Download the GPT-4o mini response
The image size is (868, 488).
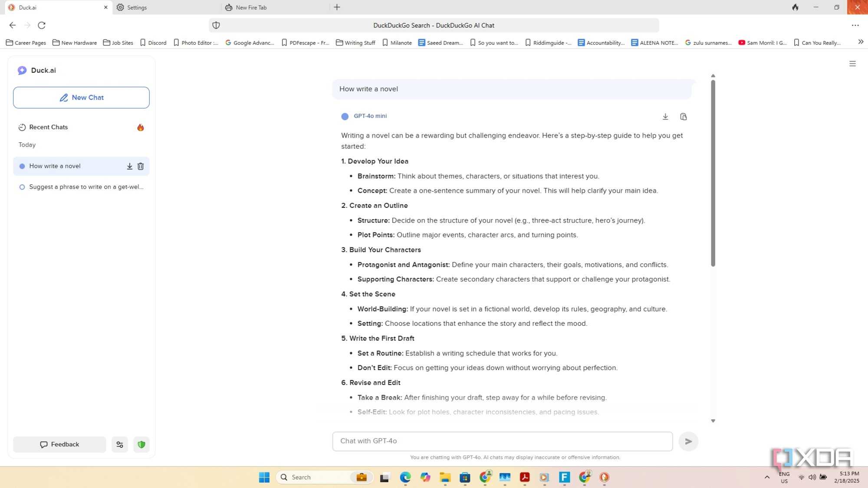click(x=665, y=117)
